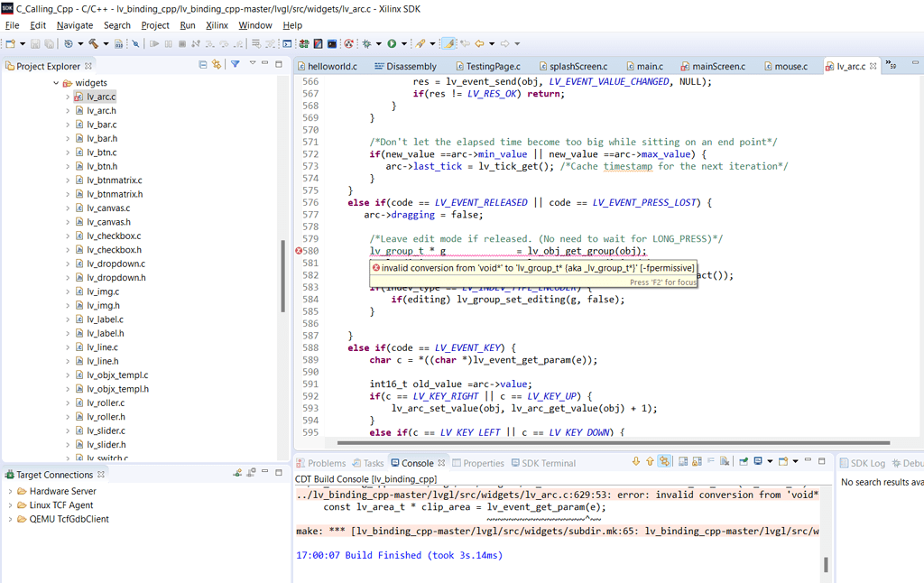Screen dimensions: 924x583
Task: Click the 'Build Finished' console message
Action: [x=400, y=555]
